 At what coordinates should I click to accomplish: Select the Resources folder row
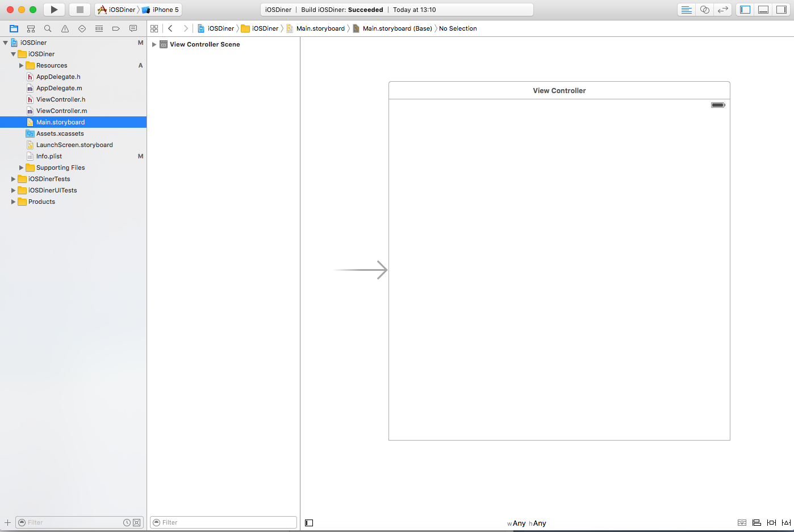73,65
